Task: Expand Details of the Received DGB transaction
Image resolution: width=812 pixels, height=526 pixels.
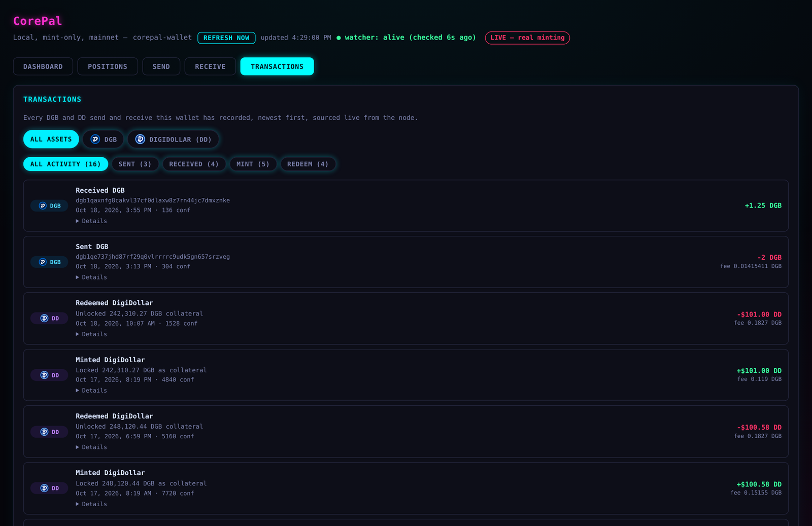Action: coord(91,221)
